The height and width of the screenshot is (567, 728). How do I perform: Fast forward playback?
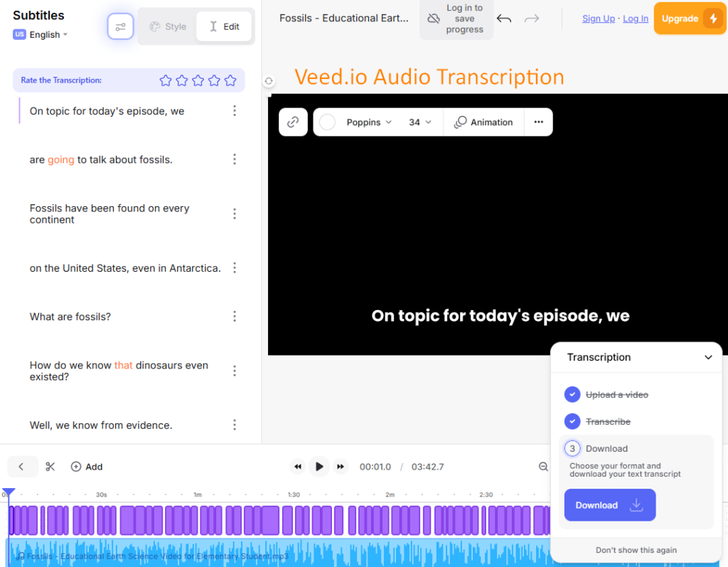coord(341,467)
